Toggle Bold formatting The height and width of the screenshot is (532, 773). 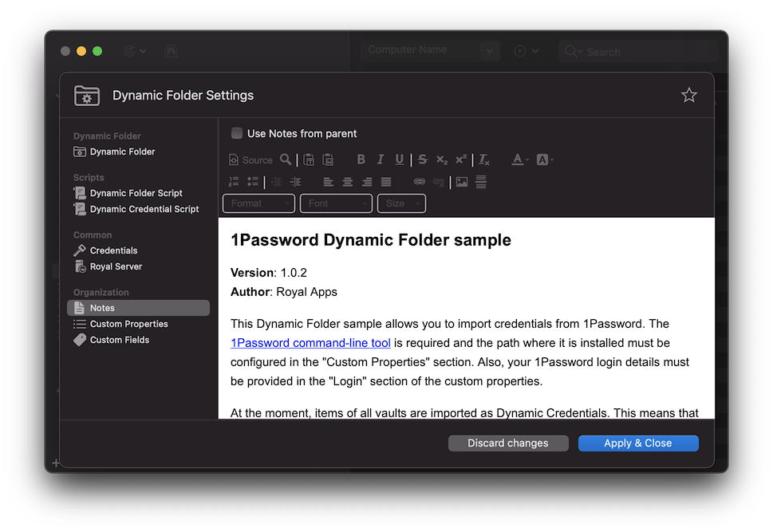tap(361, 160)
